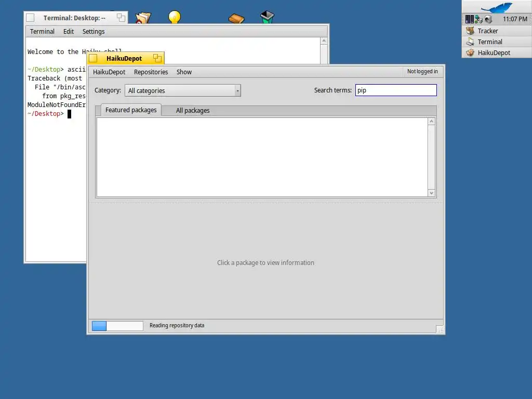Switch to Tracker in the Deskbar
Image resolution: width=532 pixels, height=399 pixels.
pos(497,31)
